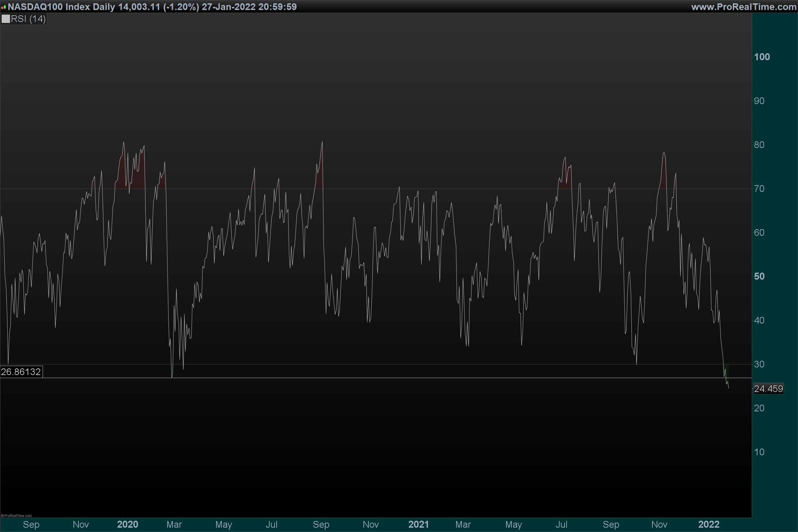Click the 2020 year label on the time axis
The image size is (798, 532).
click(x=127, y=525)
